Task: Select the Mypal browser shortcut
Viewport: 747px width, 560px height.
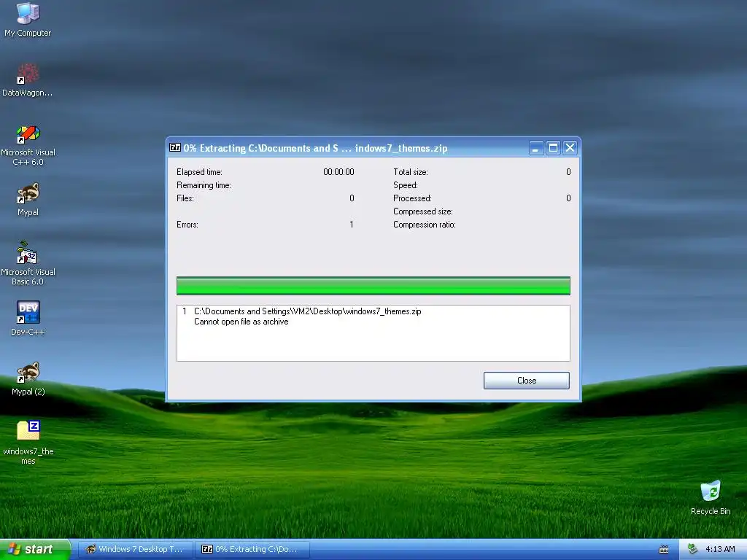Action: (28, 199)
